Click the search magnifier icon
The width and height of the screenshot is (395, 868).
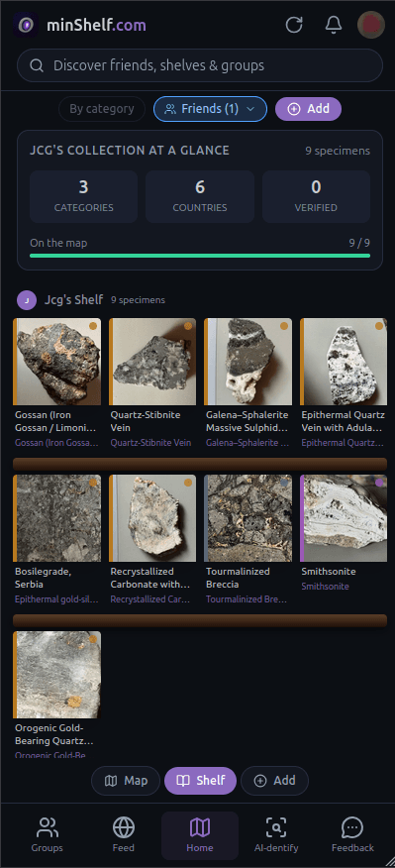pos(37,65)
